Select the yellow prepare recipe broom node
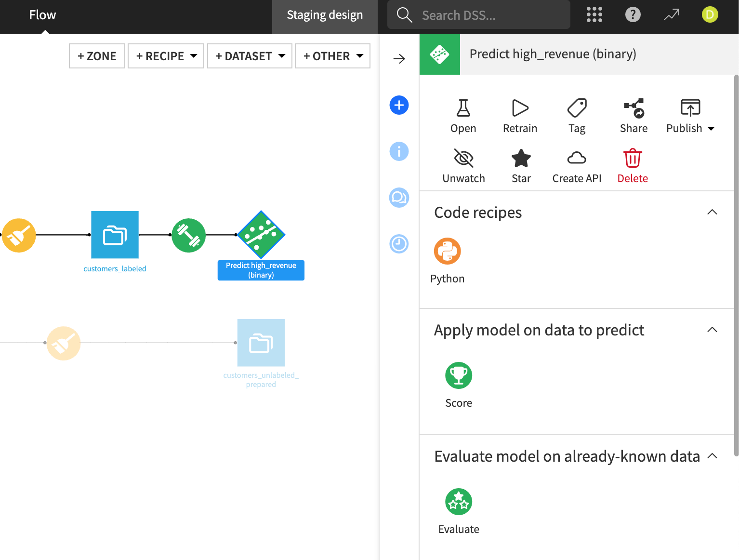This screenshot has height=560, width=739. pos(19,235)
